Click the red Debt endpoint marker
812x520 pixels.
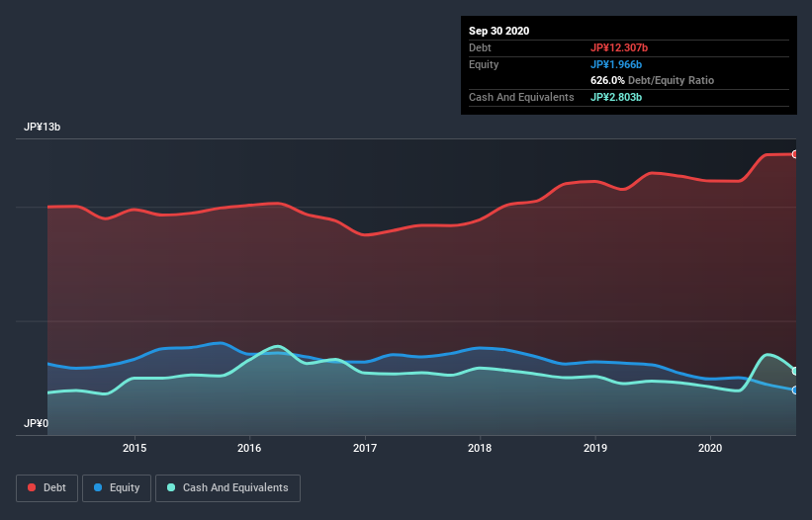(795, 154)
